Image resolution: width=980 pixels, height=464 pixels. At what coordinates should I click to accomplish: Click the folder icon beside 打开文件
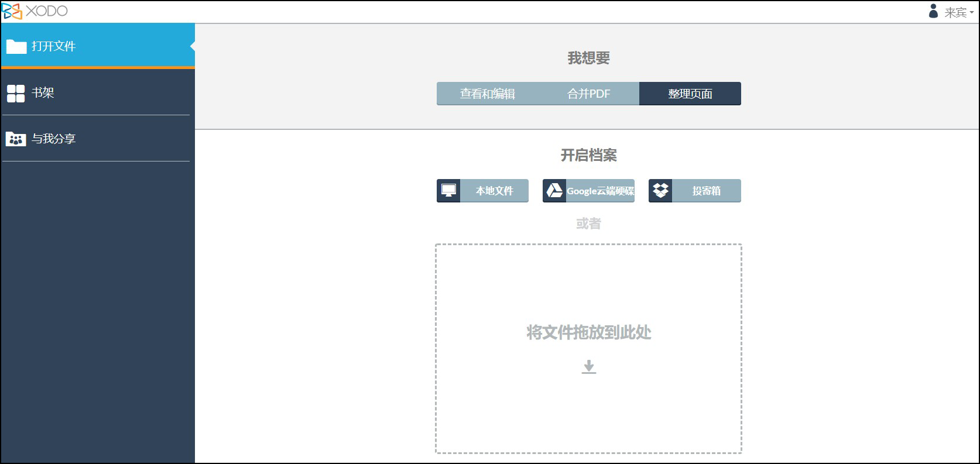(x=16, y=46)
